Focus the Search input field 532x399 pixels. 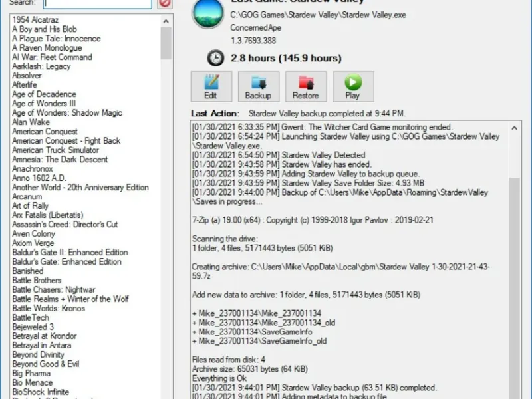[98, 3]
